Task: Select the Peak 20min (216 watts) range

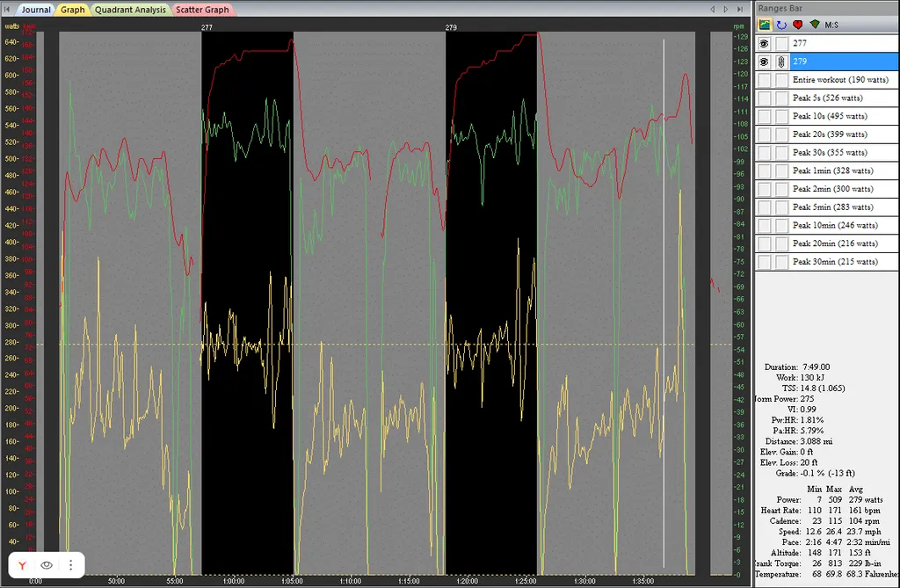Action: pyautogui.click(x=834, y=243)
